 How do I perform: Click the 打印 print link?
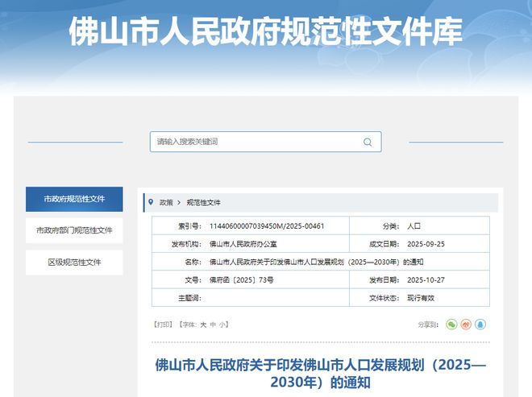[x=163, y=325]
